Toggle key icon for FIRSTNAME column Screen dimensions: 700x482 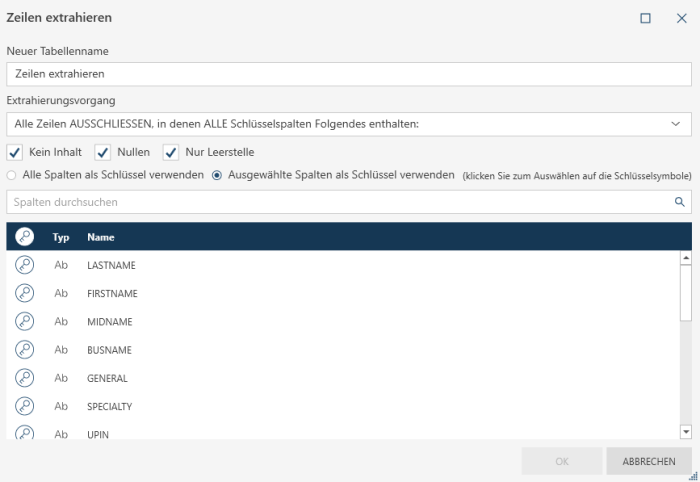point(25,293)
